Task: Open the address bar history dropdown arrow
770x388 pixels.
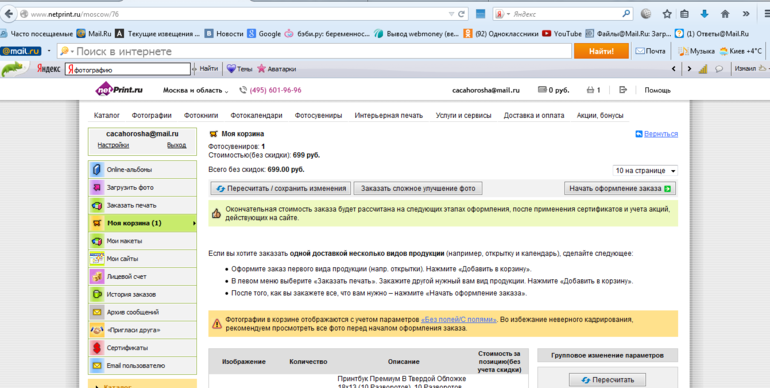Action: click(x=451, y=14)
